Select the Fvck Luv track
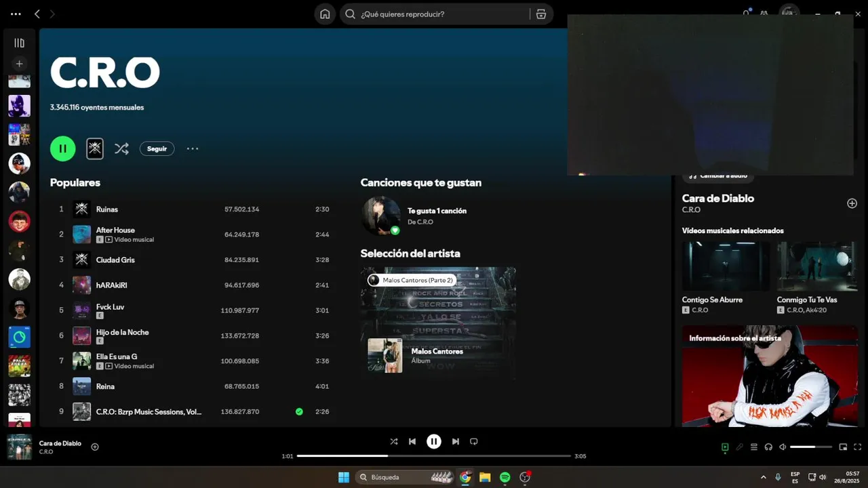The height and width of the screenshot is (488, 868). pos(110,307)
